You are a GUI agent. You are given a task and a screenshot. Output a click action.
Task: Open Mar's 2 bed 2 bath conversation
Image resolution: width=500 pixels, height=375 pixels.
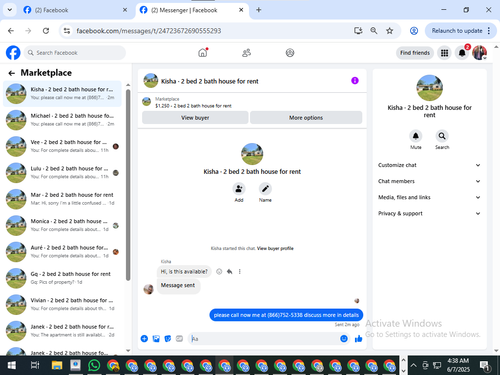pyautogui.click(x=62, y=199)
